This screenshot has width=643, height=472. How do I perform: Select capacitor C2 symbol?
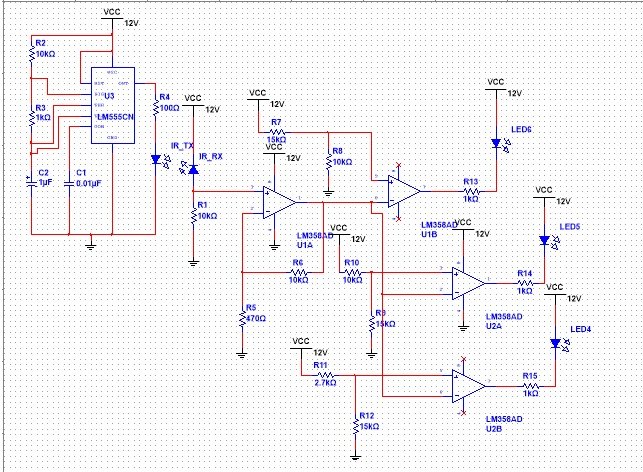click(32, 182)
